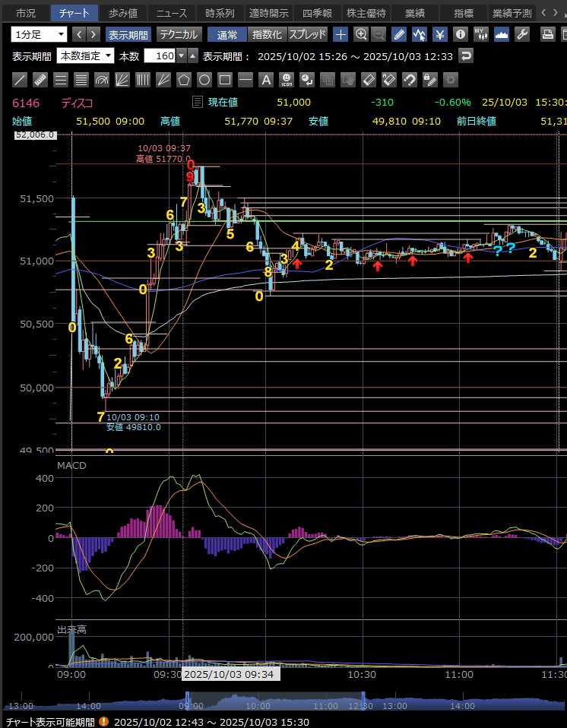This screenshot has width=567, height=728.
Task: Click the printer icon
Action: [547, 34]
